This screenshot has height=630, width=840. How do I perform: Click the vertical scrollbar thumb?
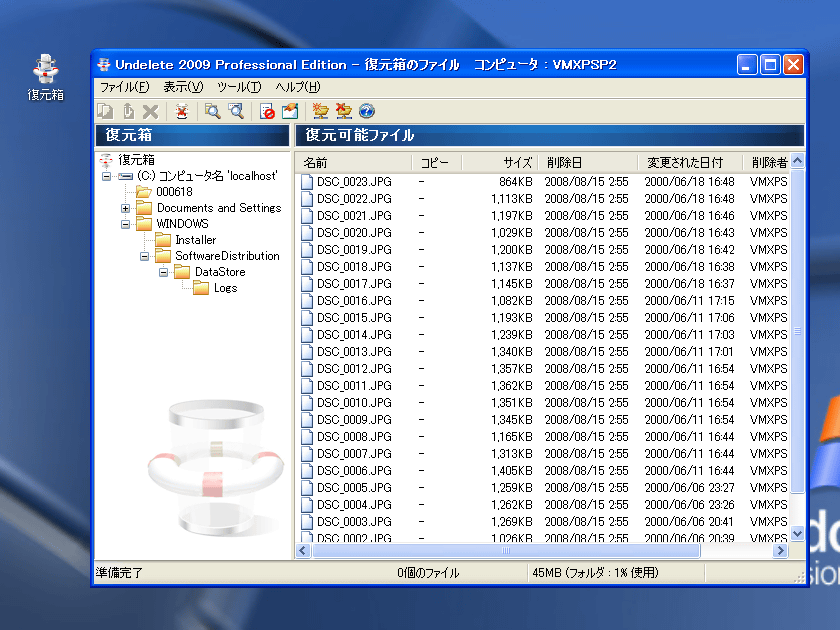coord(797,331)
